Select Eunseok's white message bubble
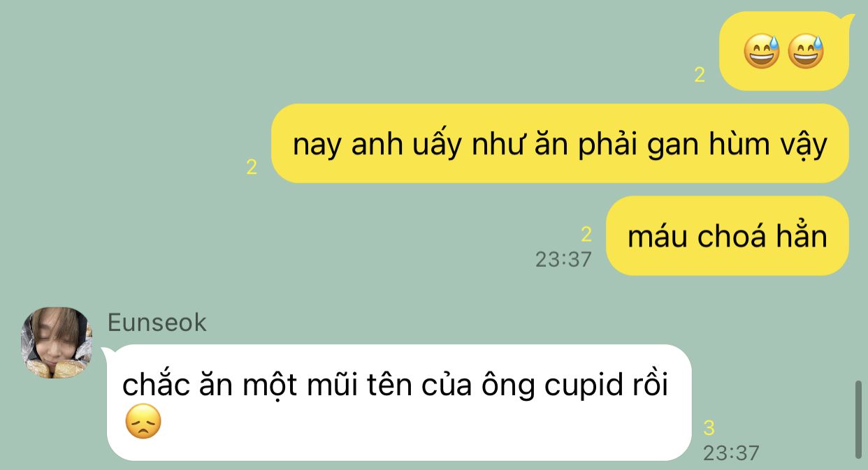Viewport: 868px width, 470px height. 399,402
